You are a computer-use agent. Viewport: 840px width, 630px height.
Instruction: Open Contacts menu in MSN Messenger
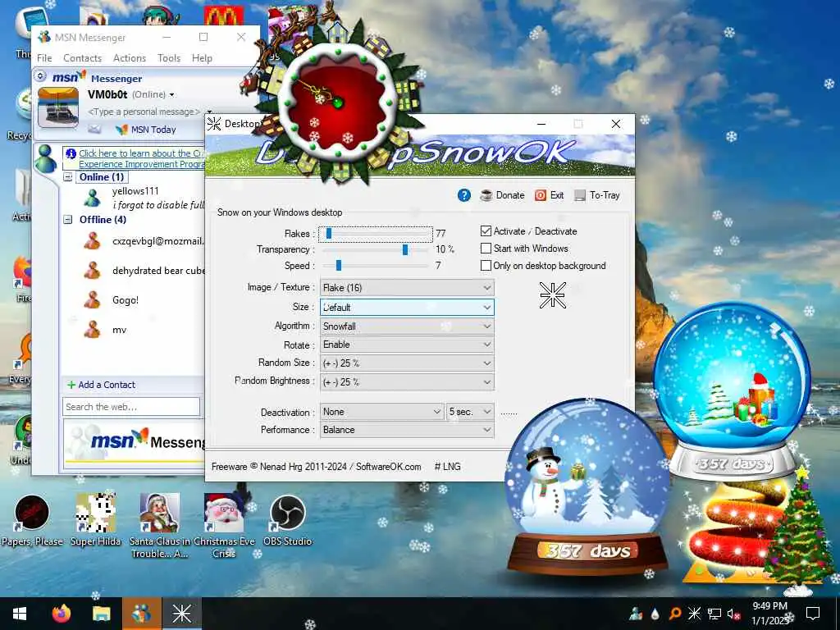83,58
